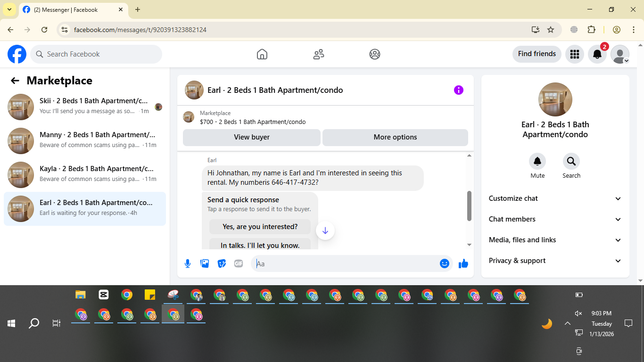Open Windows Start menu
644x362 pixels.
click(11, 323)
